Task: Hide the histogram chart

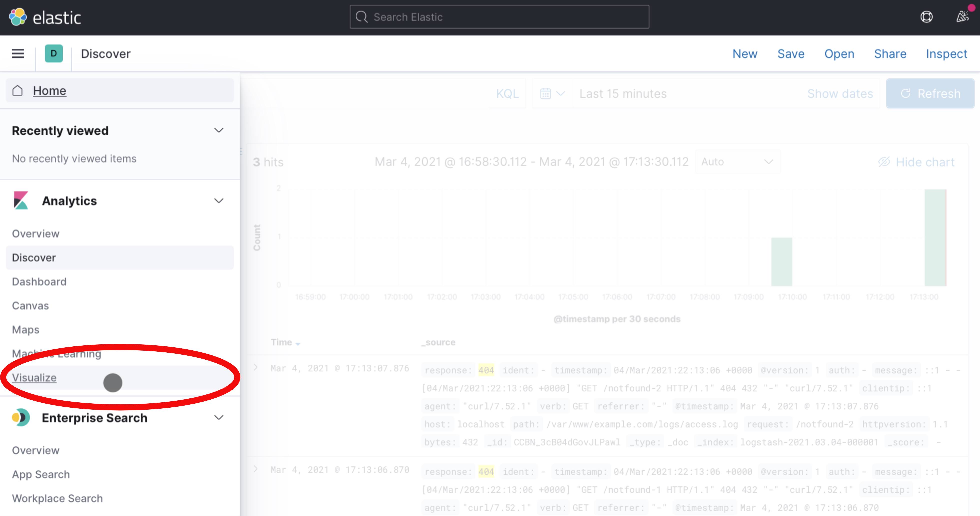Action: click(x=917, y=162)
